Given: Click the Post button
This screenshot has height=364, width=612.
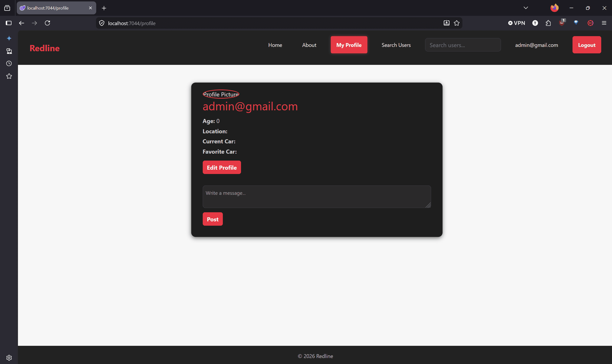Looking at the screenshot, I should [213, 219].
